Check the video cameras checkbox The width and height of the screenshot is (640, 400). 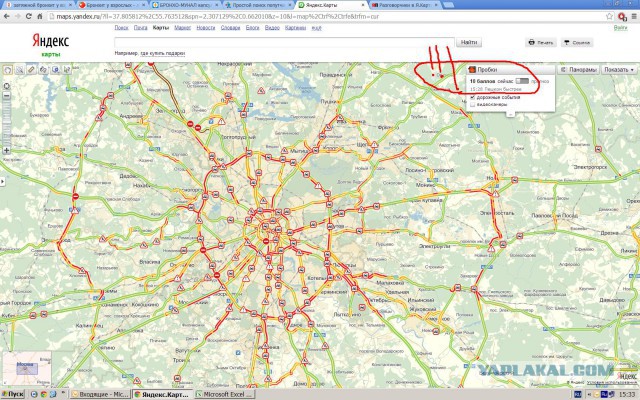pos(473,104)
